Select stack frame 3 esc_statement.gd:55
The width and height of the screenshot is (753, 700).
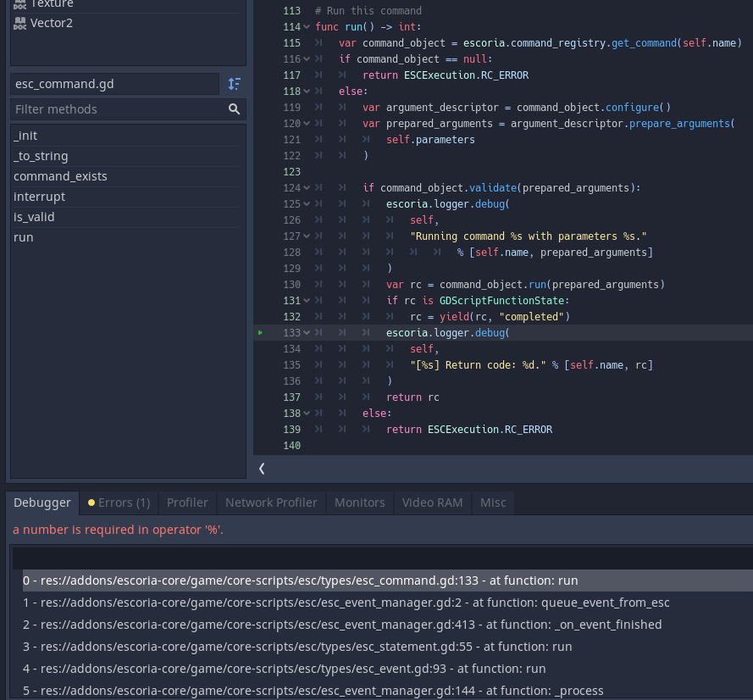pyautogui.click(x=388, y=647)
